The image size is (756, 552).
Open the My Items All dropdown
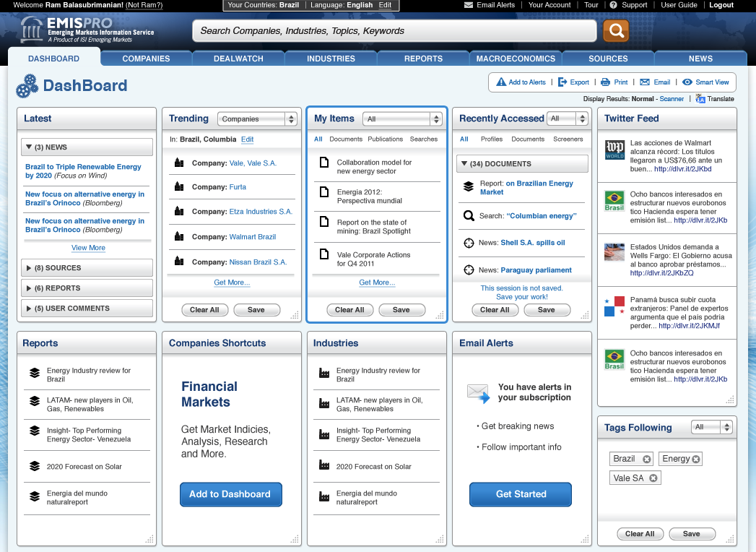coord(402,118)
